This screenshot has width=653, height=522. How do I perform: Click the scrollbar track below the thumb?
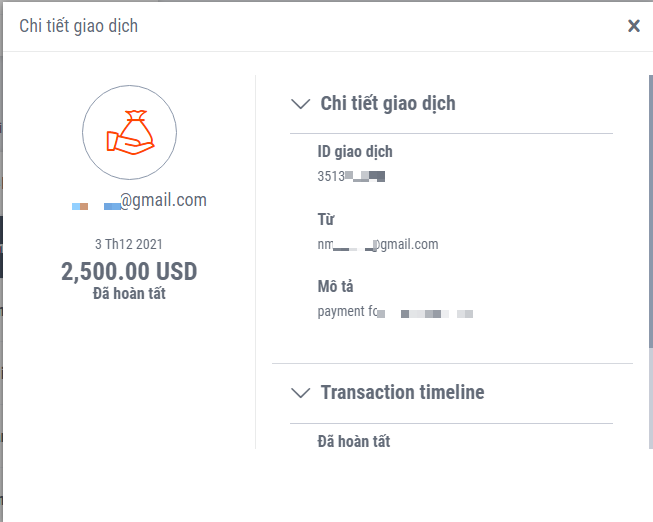[650, 400]
